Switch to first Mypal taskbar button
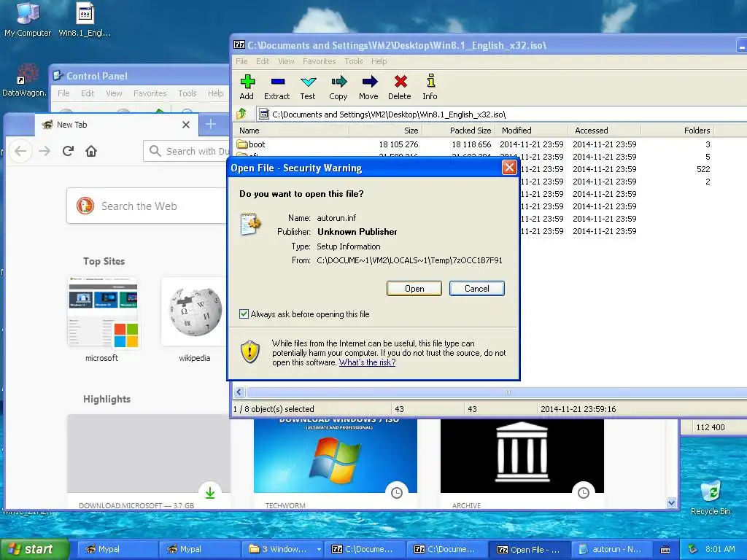The image size is (747, 560). (116, 550)
